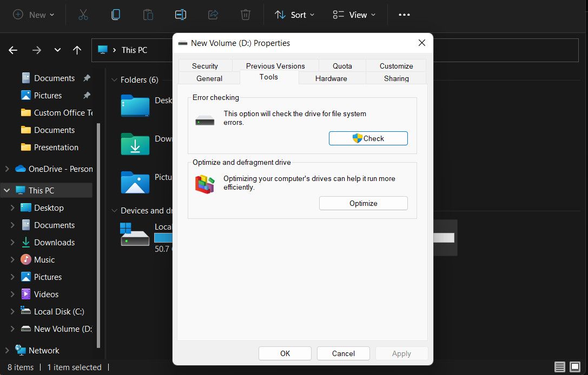
Task: Click the Rename icon in toolbar
Action: pos(181,15)
